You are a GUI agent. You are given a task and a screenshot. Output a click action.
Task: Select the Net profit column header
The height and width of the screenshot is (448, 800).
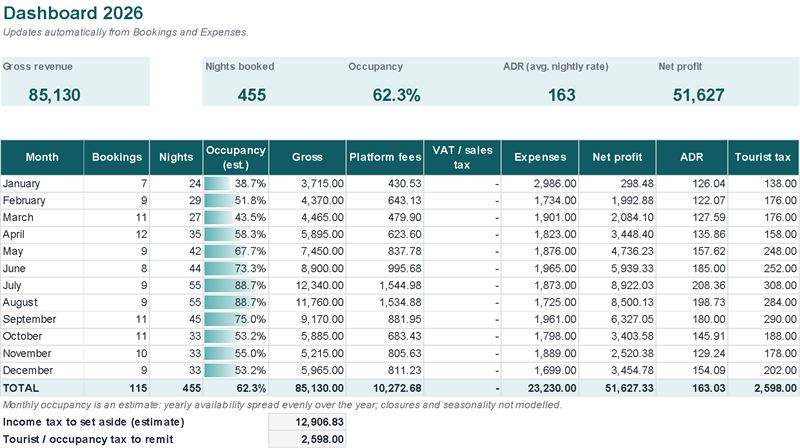pos(617,158)
